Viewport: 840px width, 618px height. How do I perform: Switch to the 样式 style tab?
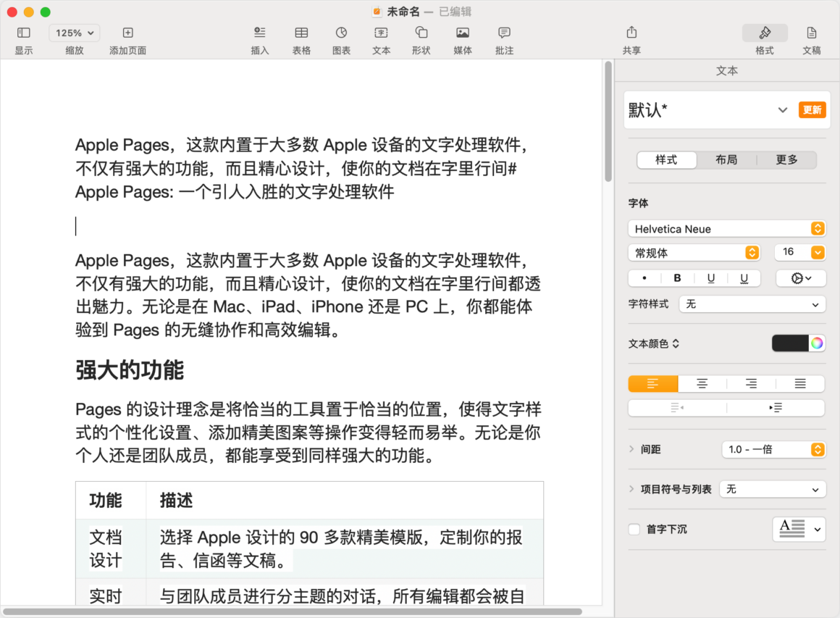666,159
